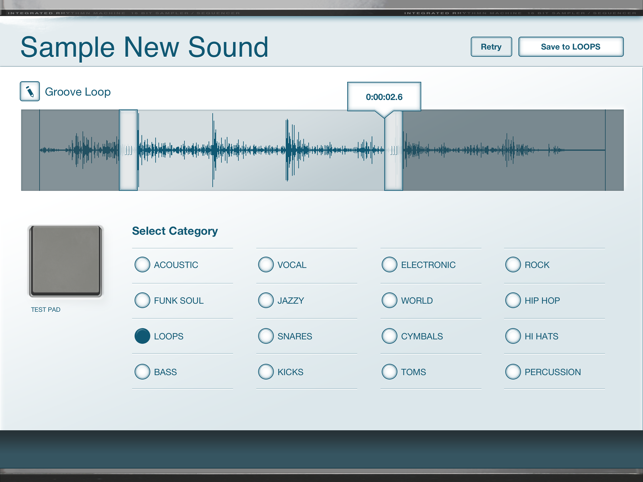This screenshot has height=482, width=643.
Task: Select the FUNK SOUL category
Action: 142,301
